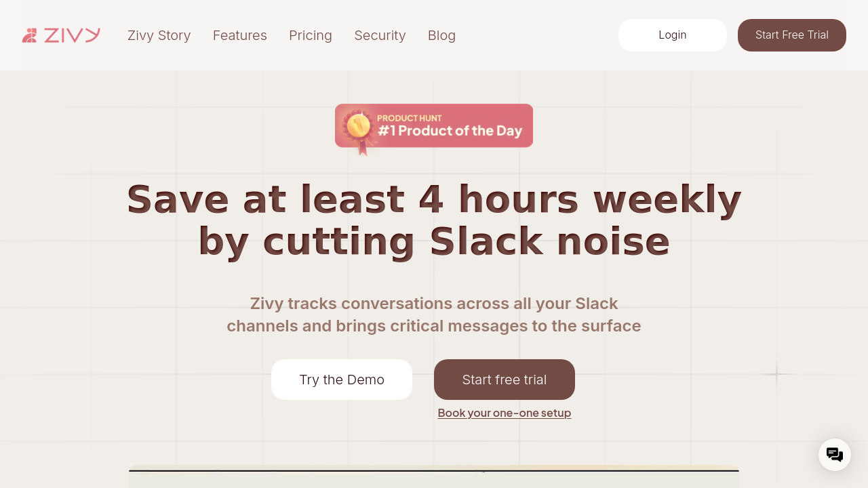The image size is (868, 488).
Task: Click the sparkle star decoration
Action: [x=776, y=374]
